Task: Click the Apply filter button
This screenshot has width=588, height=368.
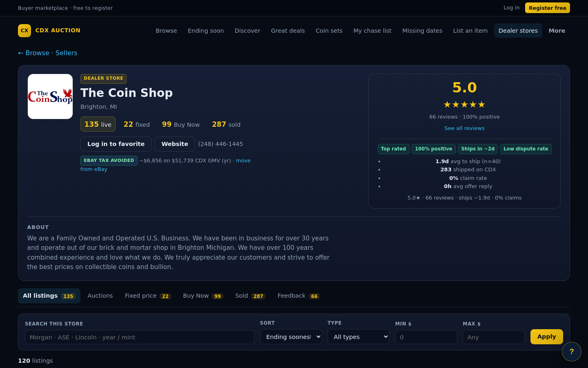Action: 547,337
